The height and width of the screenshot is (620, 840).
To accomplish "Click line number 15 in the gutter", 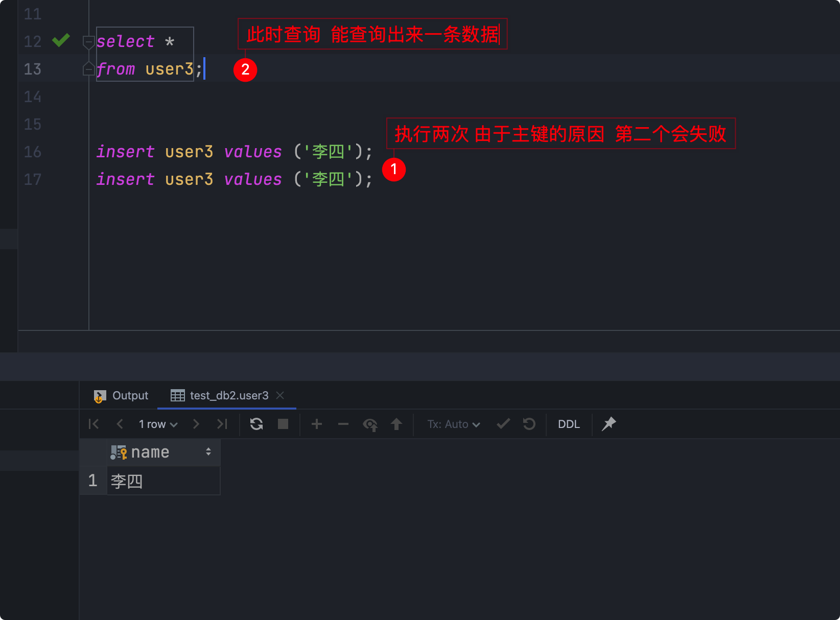I will pos(33,124).
